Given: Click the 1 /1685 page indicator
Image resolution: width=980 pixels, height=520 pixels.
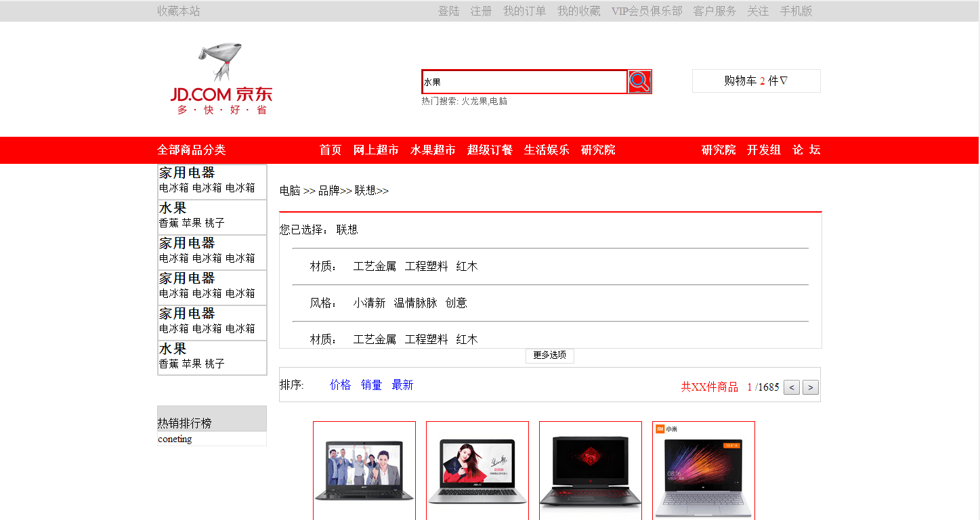Looking at the screenshot, I should pyautogui.click(x=763, y=387).
